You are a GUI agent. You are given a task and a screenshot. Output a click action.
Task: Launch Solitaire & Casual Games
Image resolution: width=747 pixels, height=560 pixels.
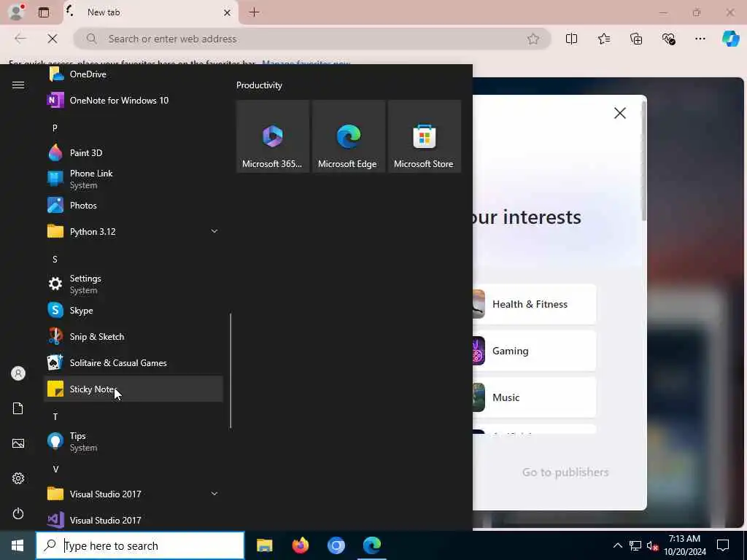(133, 362)
